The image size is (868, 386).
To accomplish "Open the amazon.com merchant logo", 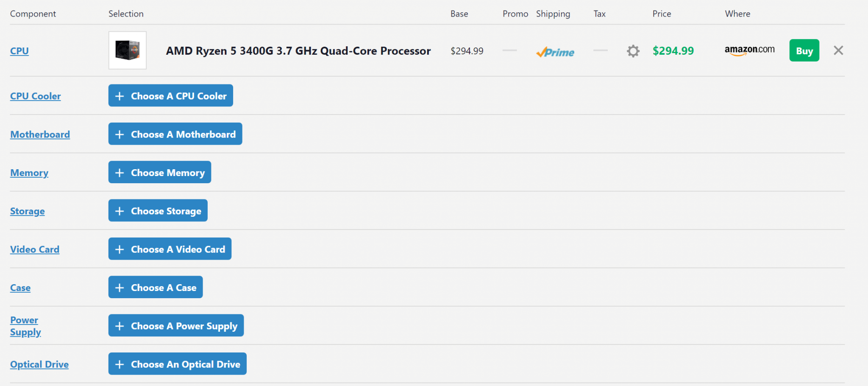I will pyautogui.click(x=749, y=50).
